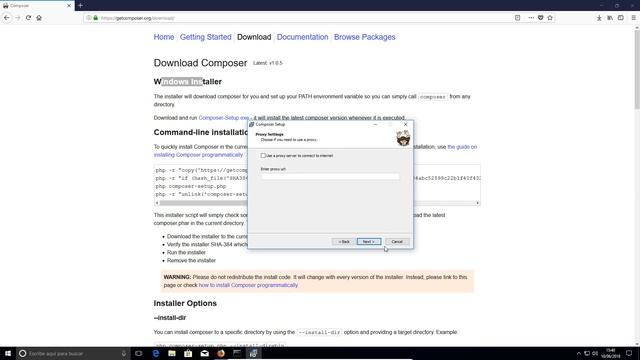Screen dimensions: 640x360
Task: Click Windows taskbar search box
Action: [73, 353]
